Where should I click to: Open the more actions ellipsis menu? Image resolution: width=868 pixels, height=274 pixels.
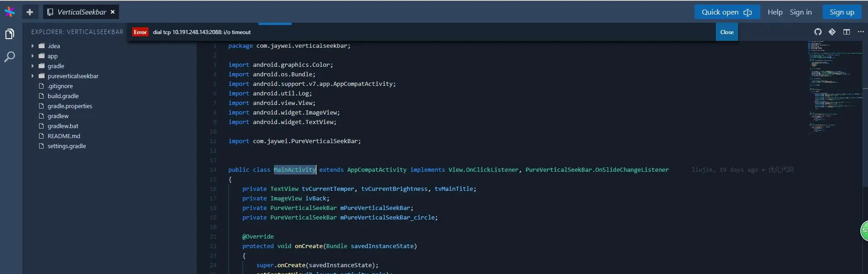tap(861, 32)
